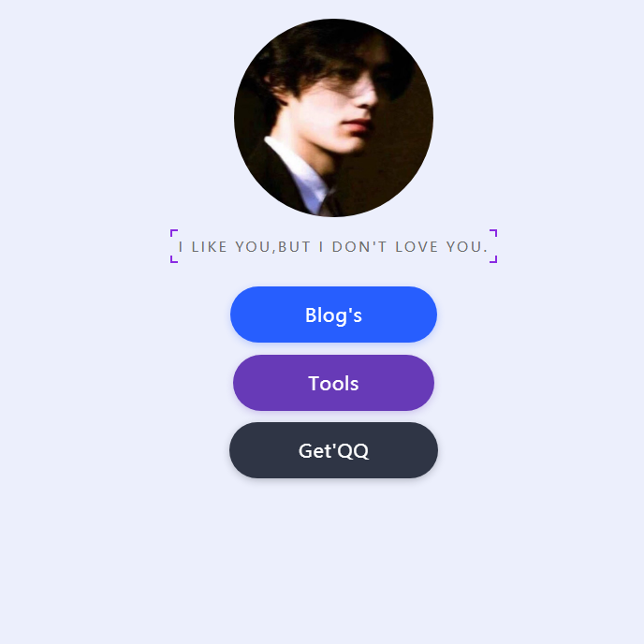Image resolution: width=644 pixels, height=644 pixels.
Task: Click the first YOU, in the quote
Action: point(255,247)
